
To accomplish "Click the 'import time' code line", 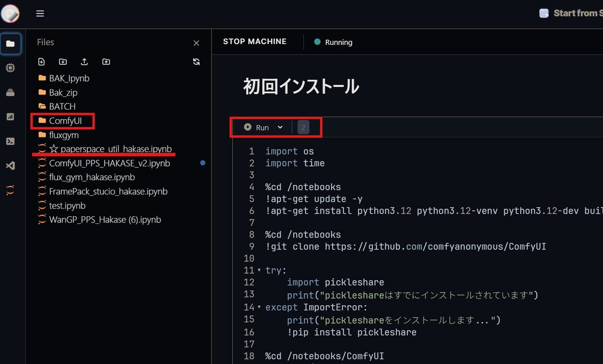I will [295, 163].
